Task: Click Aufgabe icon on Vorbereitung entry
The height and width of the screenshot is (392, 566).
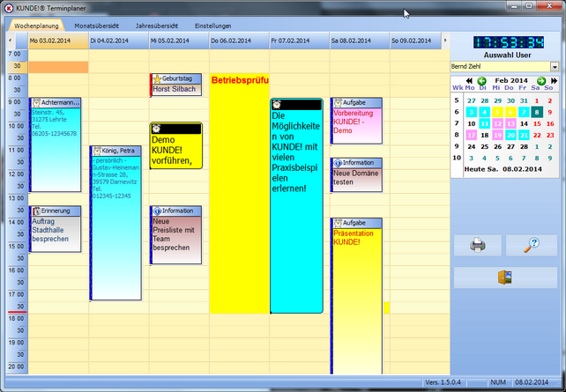Action: [338, 103]
